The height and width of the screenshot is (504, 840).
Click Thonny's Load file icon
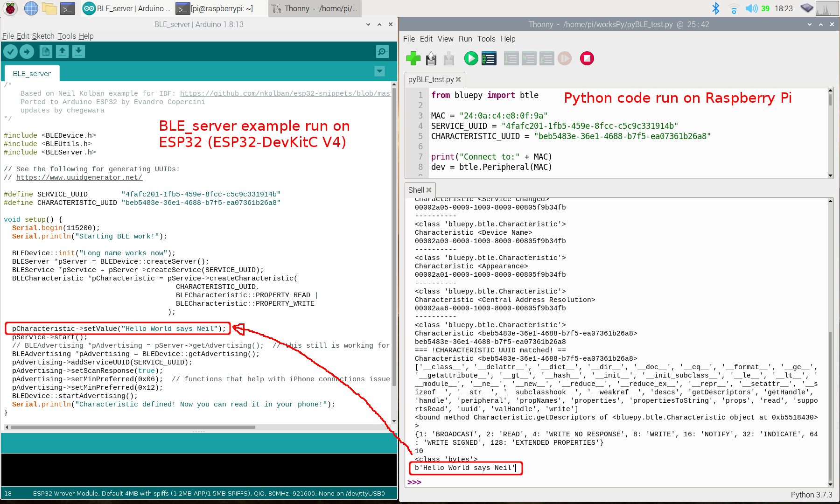[431, 59]
